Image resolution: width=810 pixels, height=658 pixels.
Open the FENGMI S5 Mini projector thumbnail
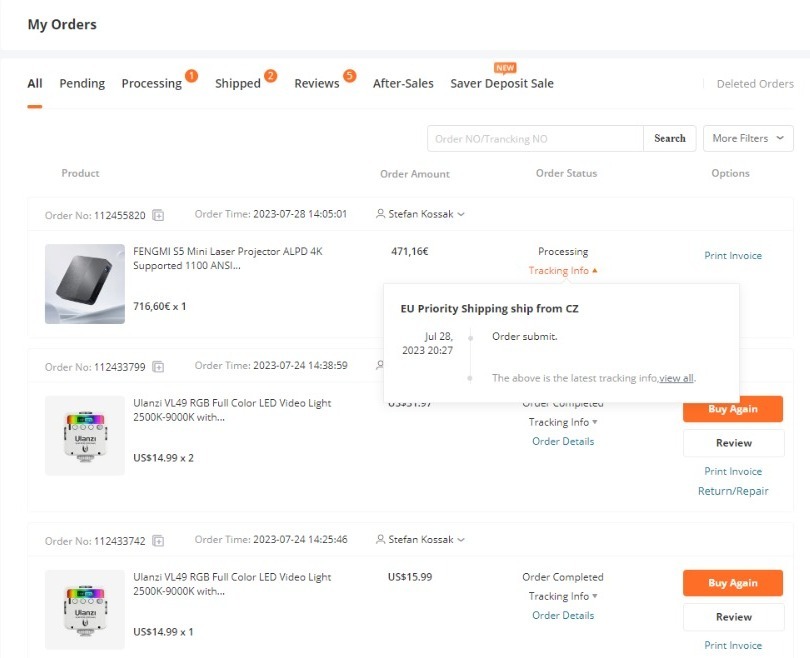85,284
